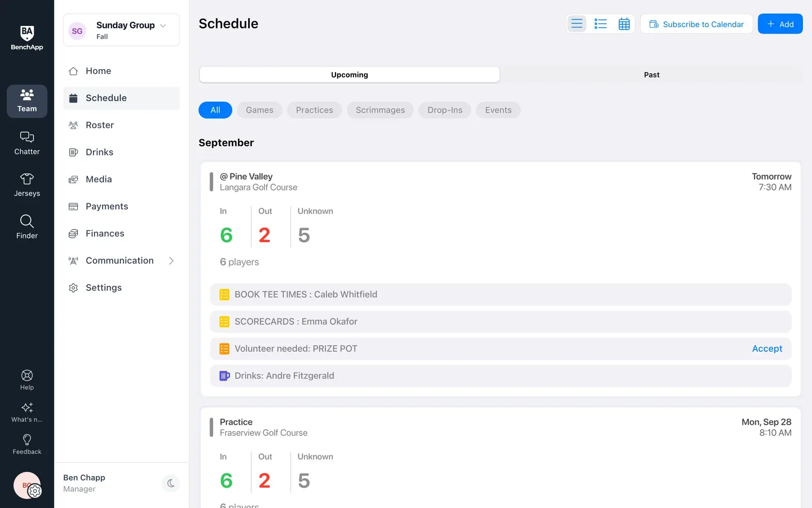Switch to compact card view icon
This screenshot has height=508, width=812.
point(577,24)
